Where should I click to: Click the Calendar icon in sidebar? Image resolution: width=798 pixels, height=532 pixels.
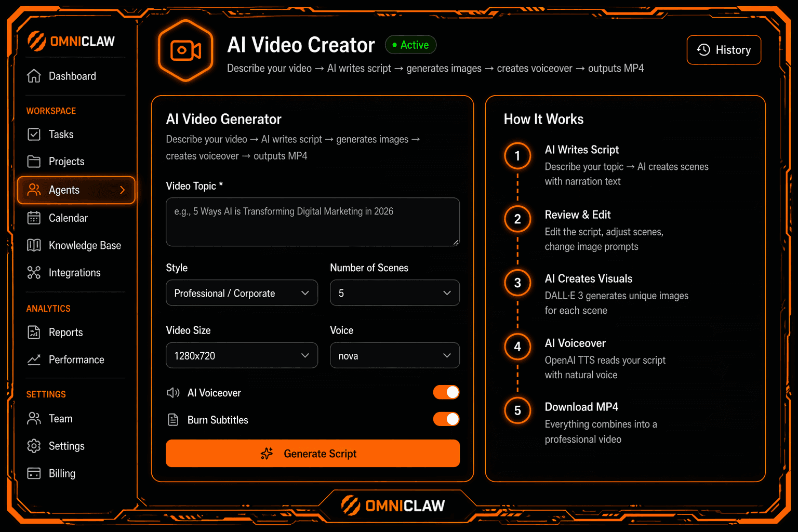[34, 218]
